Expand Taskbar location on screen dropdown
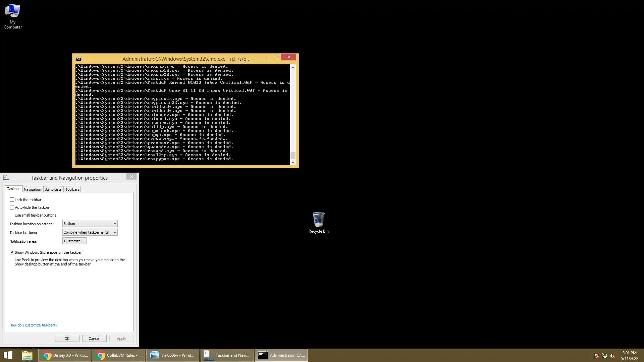The width and height of the screenshot is (644, 362). coord(90,224)
